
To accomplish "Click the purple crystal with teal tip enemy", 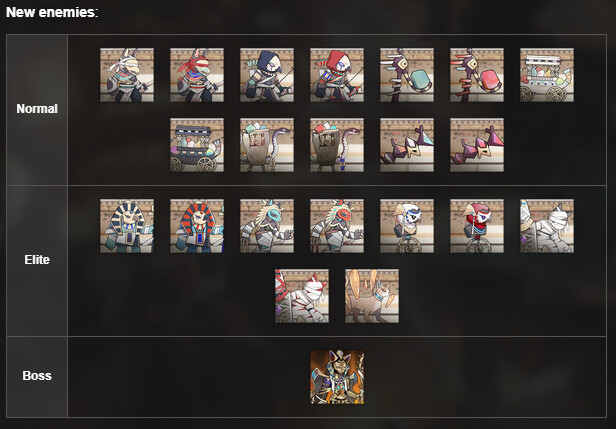I will click(407, 145).
